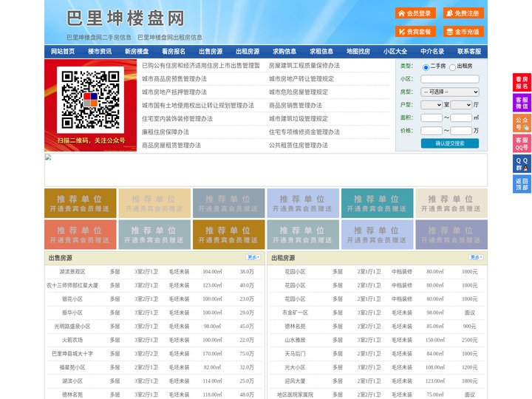Open 巴里坤楼盘网出租房信息 header link
Image resolution: width=532 pixels, height=399 pixels.
coord(170,38)
